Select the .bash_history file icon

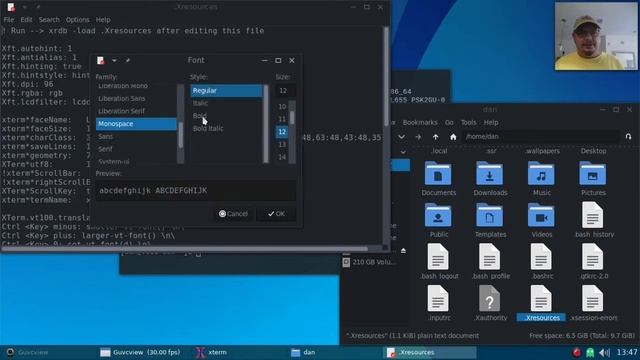pos(593,215)
